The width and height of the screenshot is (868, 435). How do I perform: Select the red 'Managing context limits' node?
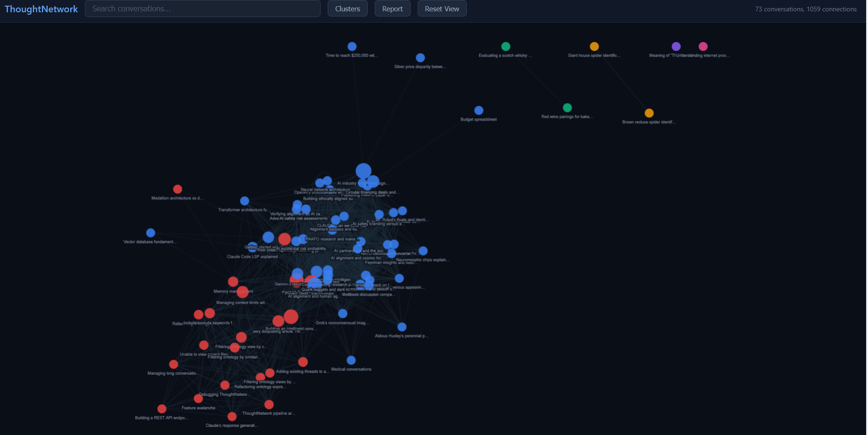pyautogui.click(x=242, y=292)
